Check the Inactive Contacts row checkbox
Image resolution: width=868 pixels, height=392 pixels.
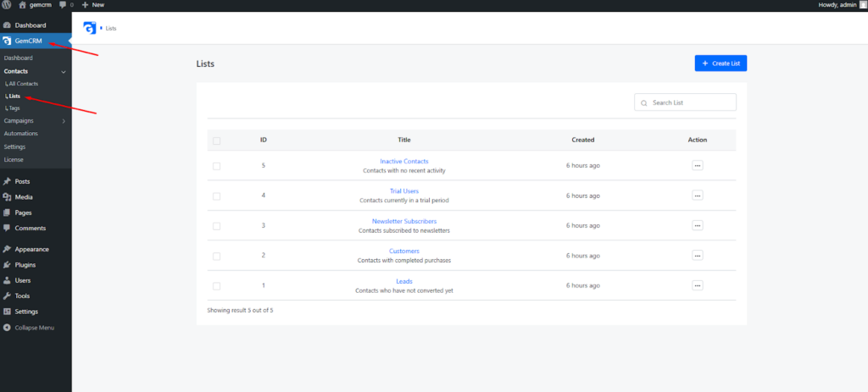[x=216, y=167]
